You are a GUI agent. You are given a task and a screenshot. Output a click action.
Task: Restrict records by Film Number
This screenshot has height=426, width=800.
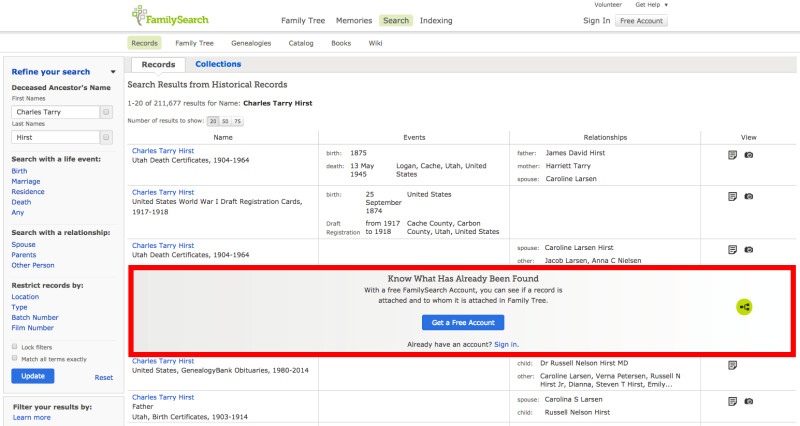tap(32, 328)
